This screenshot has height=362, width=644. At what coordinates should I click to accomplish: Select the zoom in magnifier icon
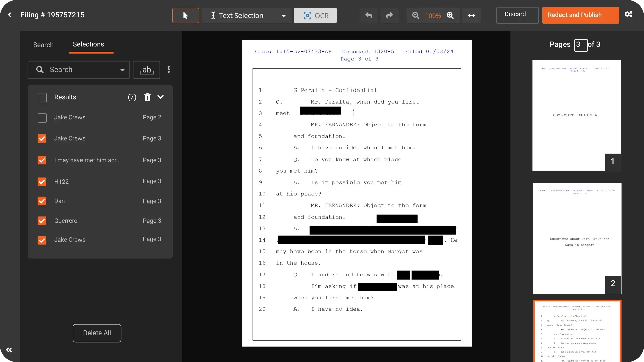click(451, 15)
